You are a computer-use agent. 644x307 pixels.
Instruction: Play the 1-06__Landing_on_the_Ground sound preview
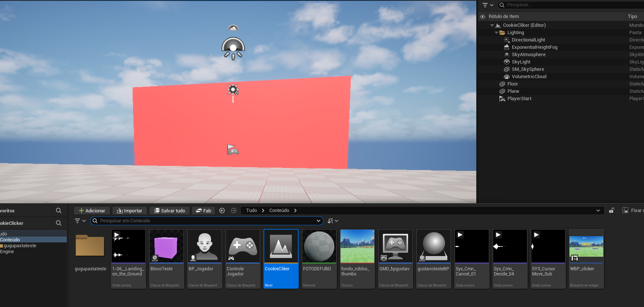coord(116,235)
